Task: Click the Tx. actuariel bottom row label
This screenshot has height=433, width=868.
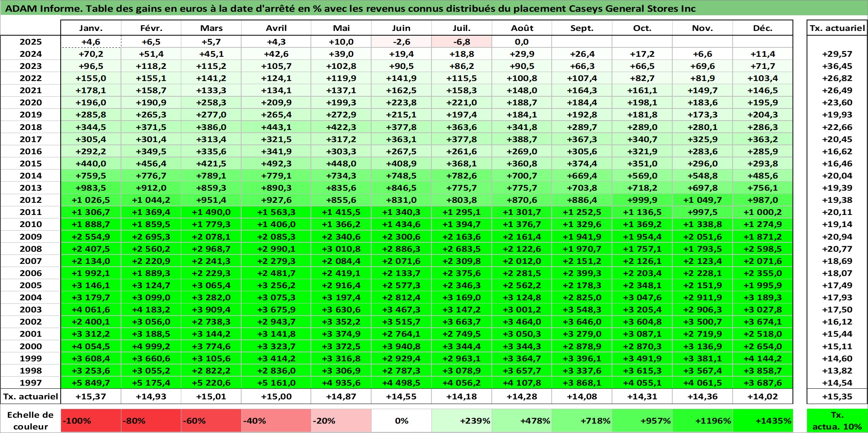Action: (x=31, y=397)
